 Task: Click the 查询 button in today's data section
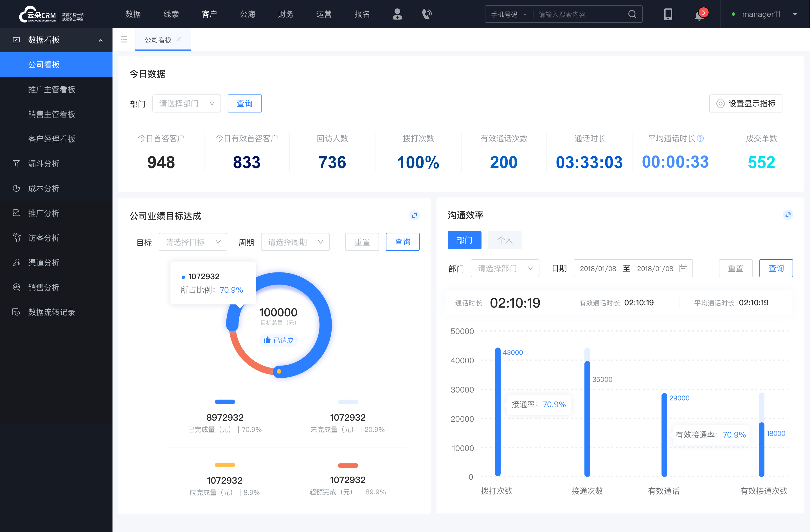244,103
